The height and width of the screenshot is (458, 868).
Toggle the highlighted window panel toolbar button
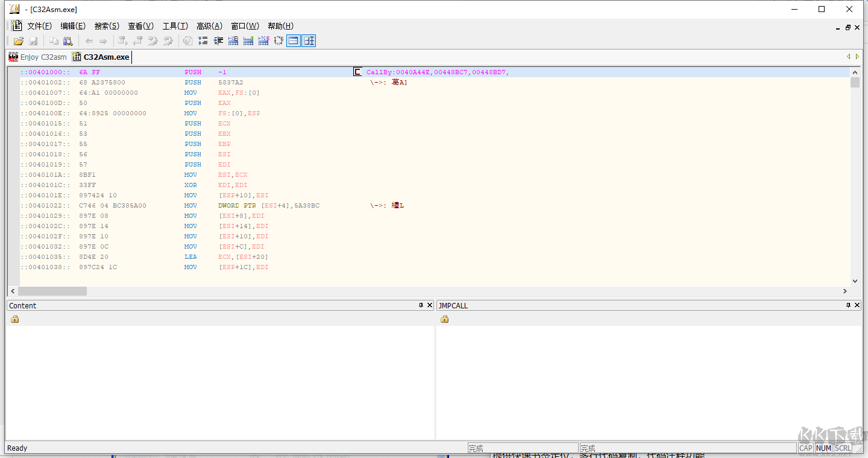click(294, 41)
